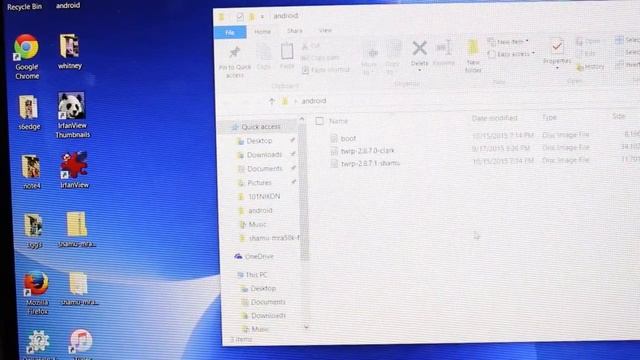Click the iTunes music note shortcut
This screenshot has height=360, width=640.
[x=80, y=340]
